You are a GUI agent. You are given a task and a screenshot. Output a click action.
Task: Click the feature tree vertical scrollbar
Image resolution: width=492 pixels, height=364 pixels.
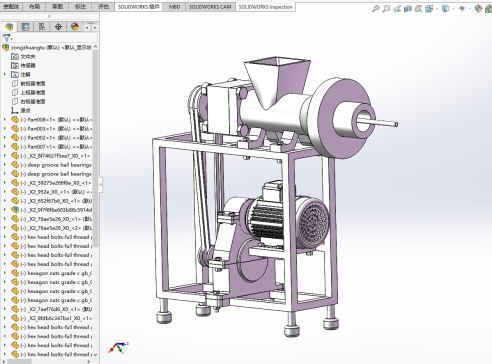point(96,148)
